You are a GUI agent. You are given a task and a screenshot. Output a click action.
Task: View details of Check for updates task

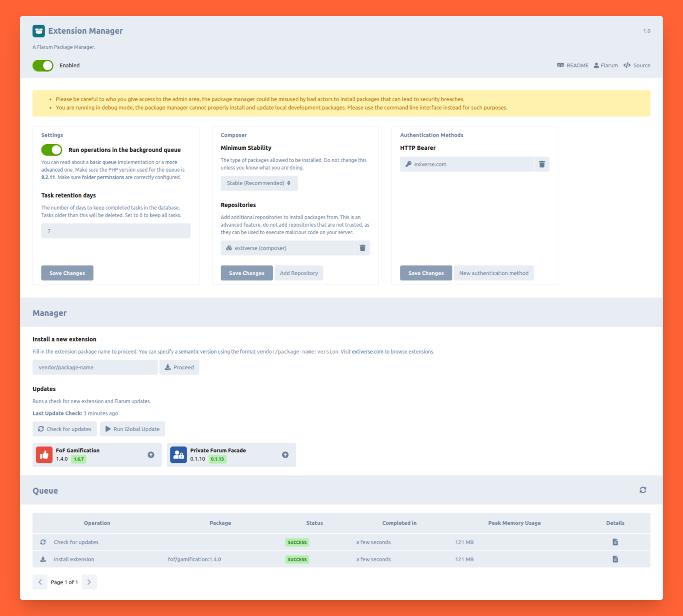(x=615, y=542)
